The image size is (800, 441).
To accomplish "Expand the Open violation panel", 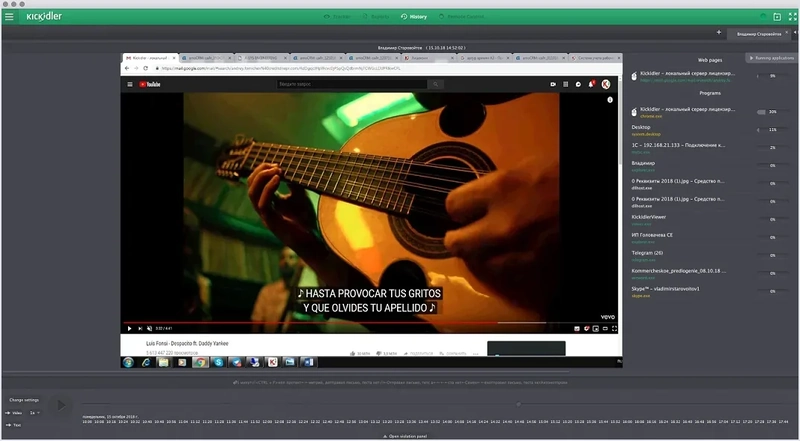I will coord(405,436).
